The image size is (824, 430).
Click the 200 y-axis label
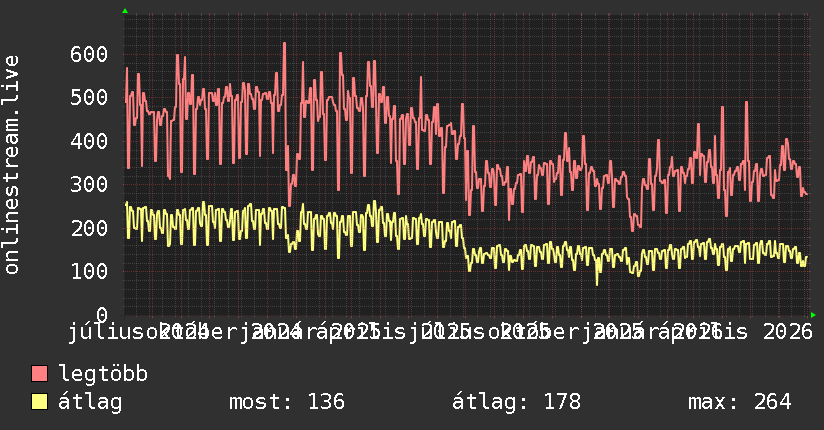point(89,228)
